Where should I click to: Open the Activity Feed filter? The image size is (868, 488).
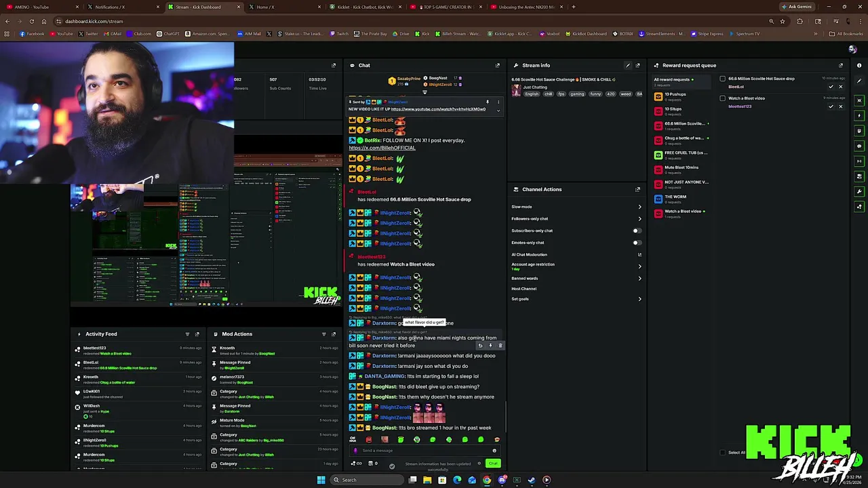[187, 334]
